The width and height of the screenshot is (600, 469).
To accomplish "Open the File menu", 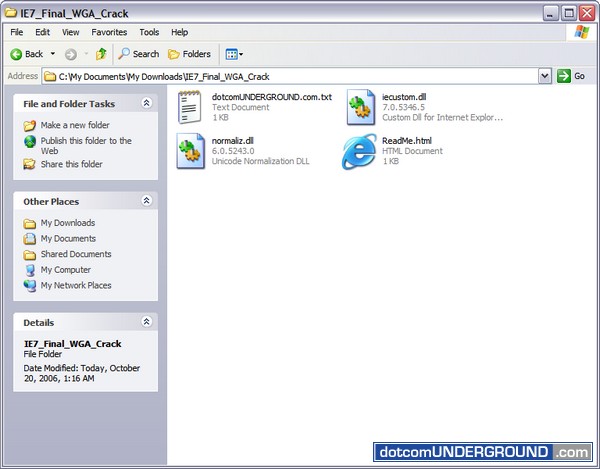I will [16, 32].
